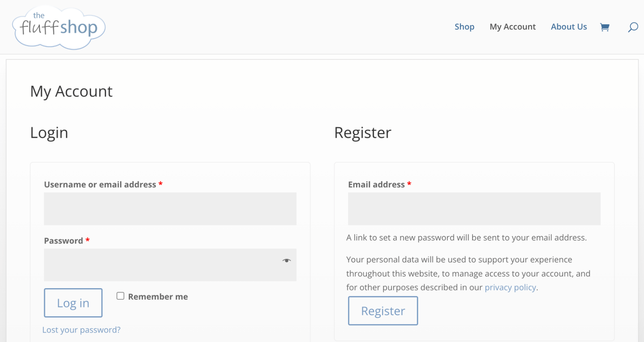
Task: Click the search magnifier icon
Action: pos(633,27)
